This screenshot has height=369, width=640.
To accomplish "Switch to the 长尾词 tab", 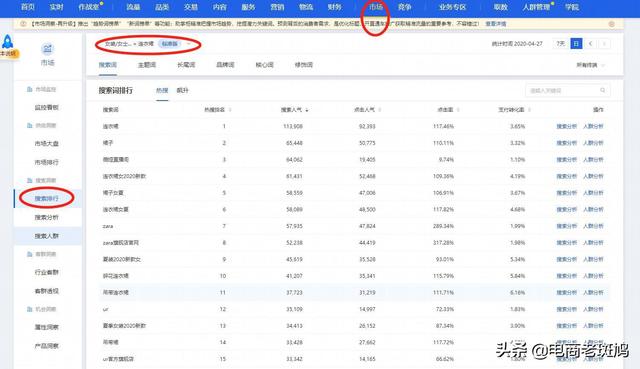I will pos(186,65).
